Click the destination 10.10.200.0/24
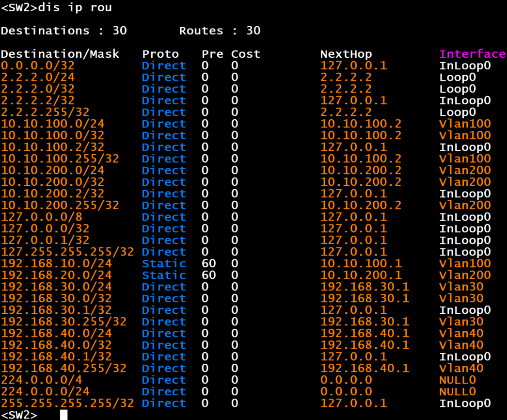 point(53,170)
